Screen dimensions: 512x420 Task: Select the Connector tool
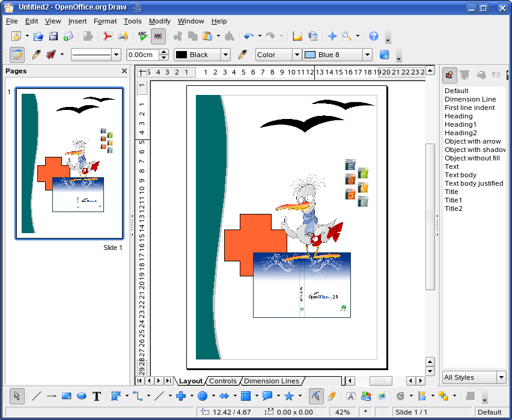[138, 396]
